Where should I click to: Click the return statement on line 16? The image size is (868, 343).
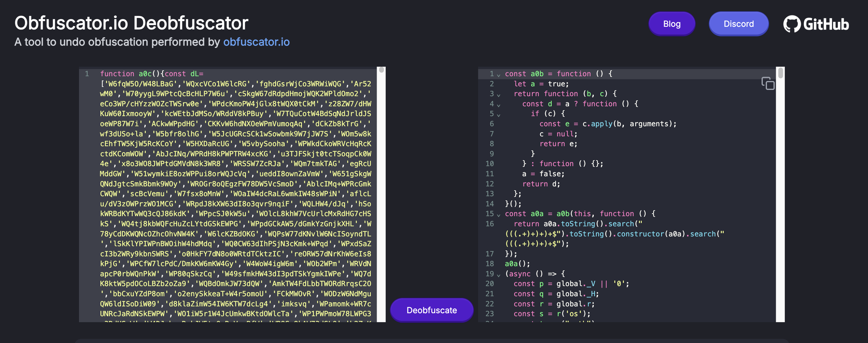pos(526,224)
